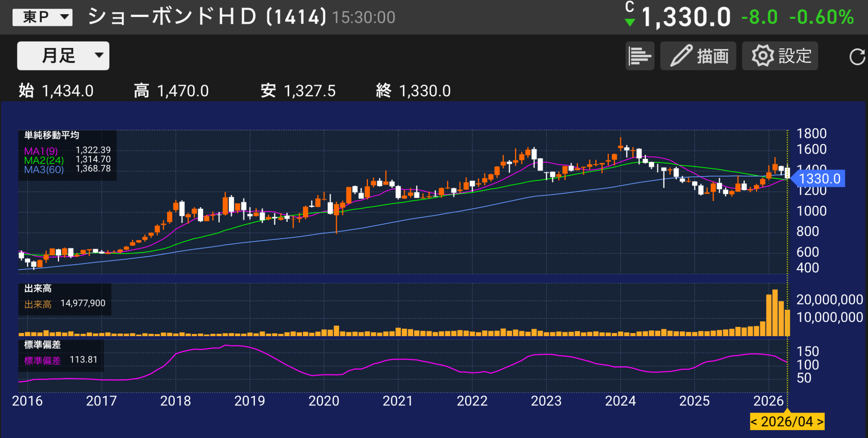Toggle the MA2(24) green line legend
The height and width of the screenshot is (438, 868).
[41, 159]
